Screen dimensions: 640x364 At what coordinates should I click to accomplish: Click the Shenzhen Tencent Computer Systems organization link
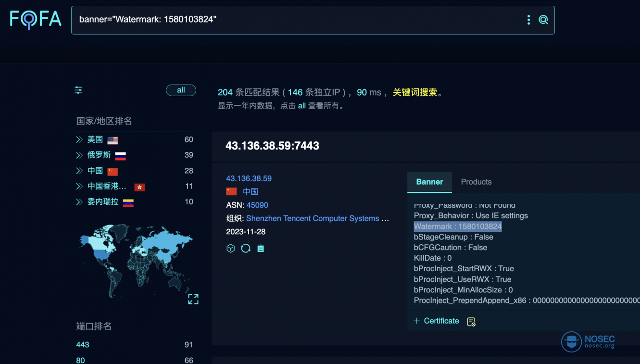coord(313,218)
